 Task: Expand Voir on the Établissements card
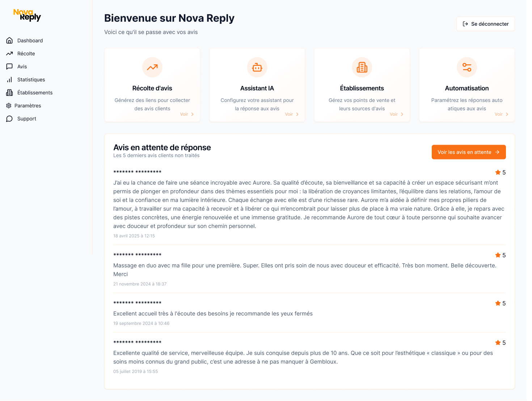[397, 114]
